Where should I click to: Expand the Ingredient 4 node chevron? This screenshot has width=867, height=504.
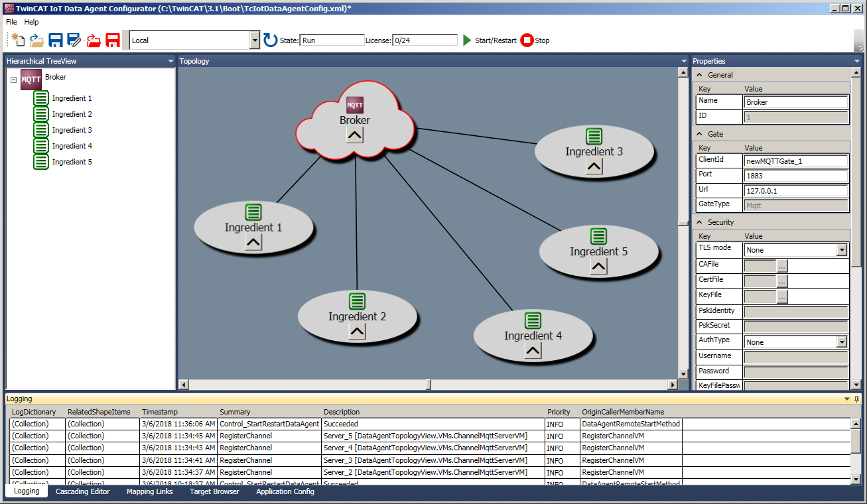[533, 351]
